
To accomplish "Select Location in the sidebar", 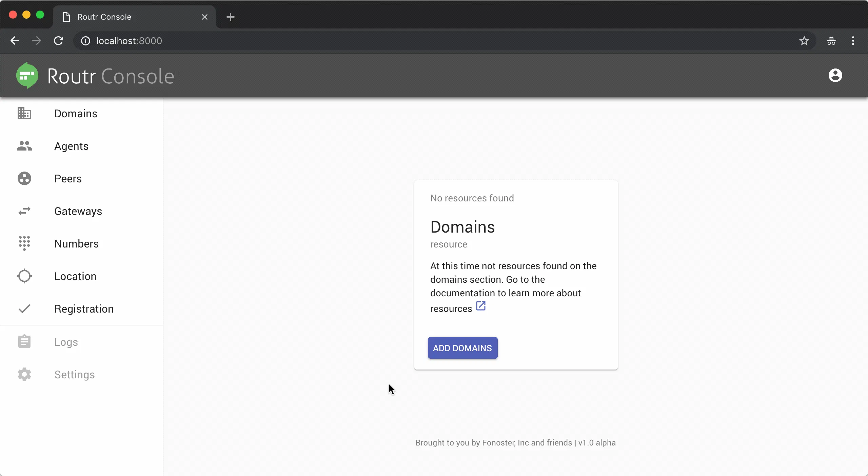I will tap(81, 276).
